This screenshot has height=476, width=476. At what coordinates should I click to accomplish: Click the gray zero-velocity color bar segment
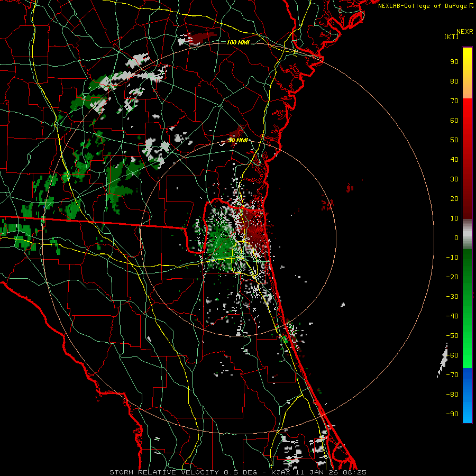(467, 234)
